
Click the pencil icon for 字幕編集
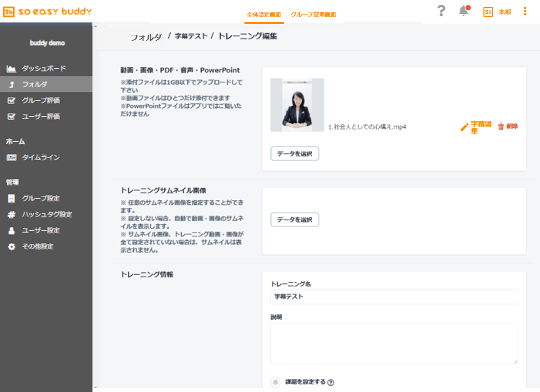coord(464,127)
